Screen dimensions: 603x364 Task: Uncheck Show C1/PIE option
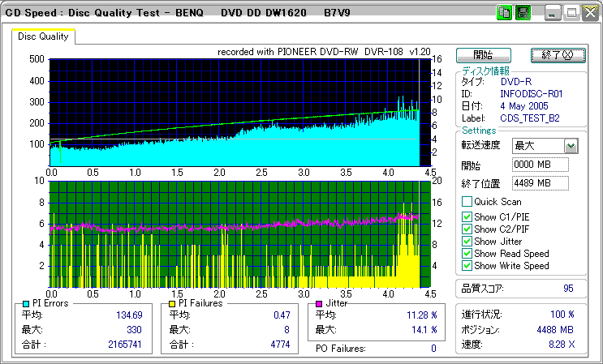pyautogui.click(x=467, y=217)
